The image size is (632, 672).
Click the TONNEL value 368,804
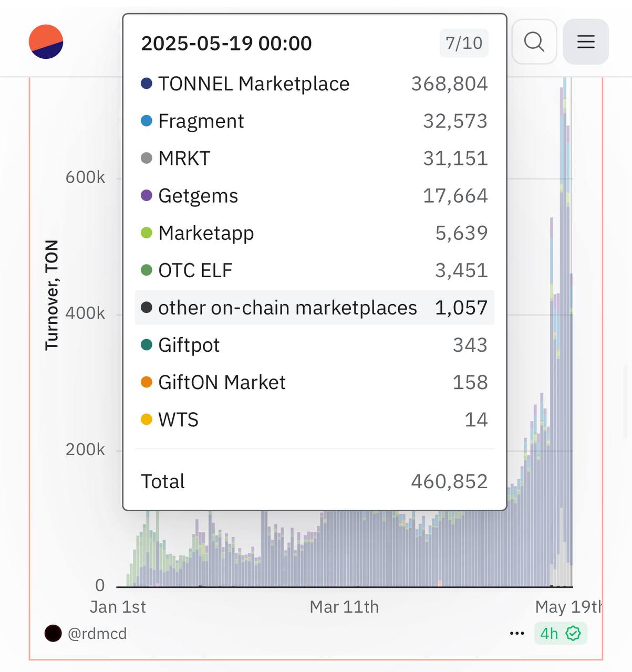(x=450, y=84)
